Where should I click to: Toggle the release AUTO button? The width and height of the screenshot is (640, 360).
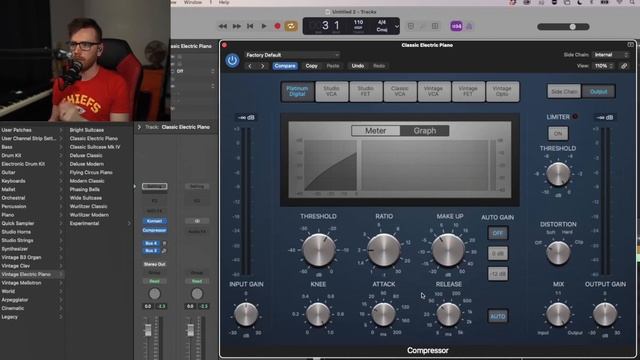(x=498, y=316)
